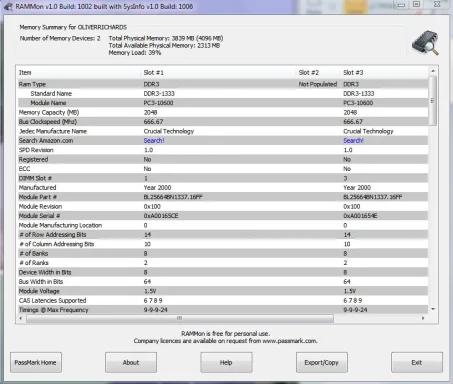Click Slot #3 1.5V module voltage value
This screenshot has height=384, width=453.
(x=350, y=291)
